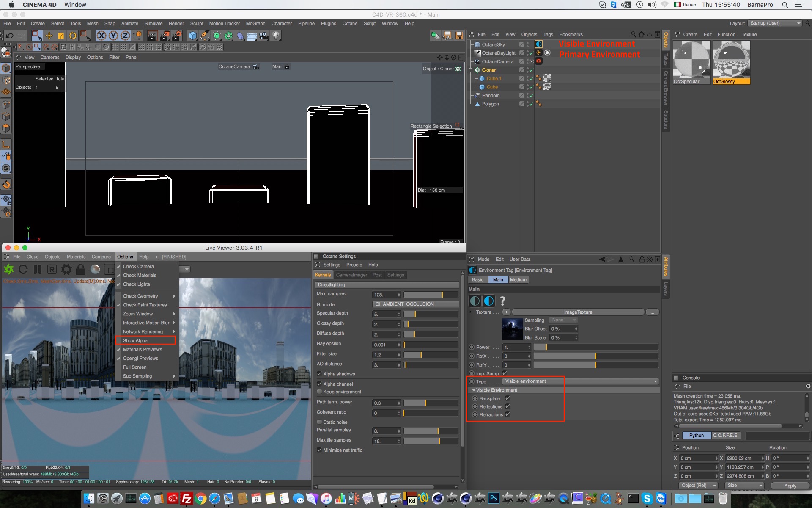Click the Octane send-scene green logo icon
812x508 pixels.
tap(9, 269)
